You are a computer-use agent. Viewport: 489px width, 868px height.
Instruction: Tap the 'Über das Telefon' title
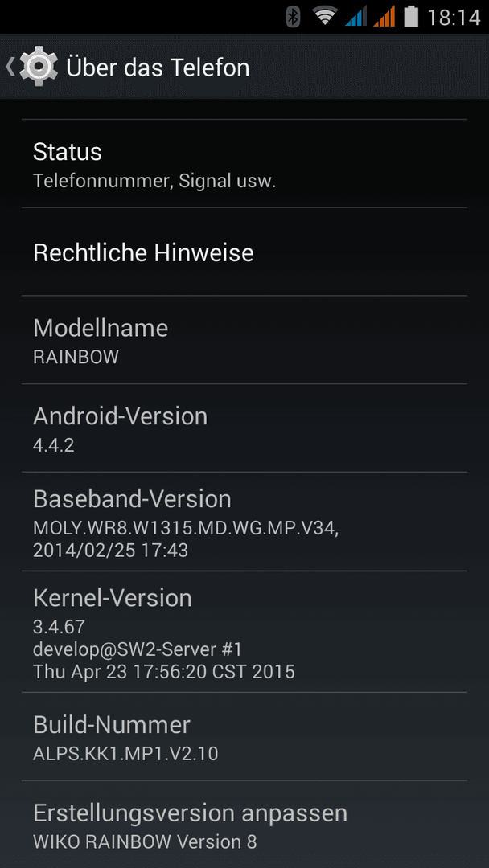click(x=158, y=68)
